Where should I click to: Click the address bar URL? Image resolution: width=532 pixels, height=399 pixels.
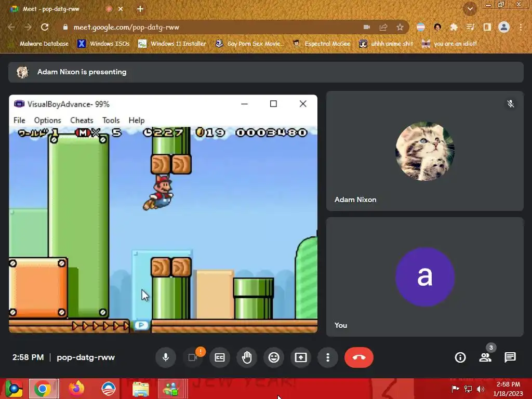(126, 27)
